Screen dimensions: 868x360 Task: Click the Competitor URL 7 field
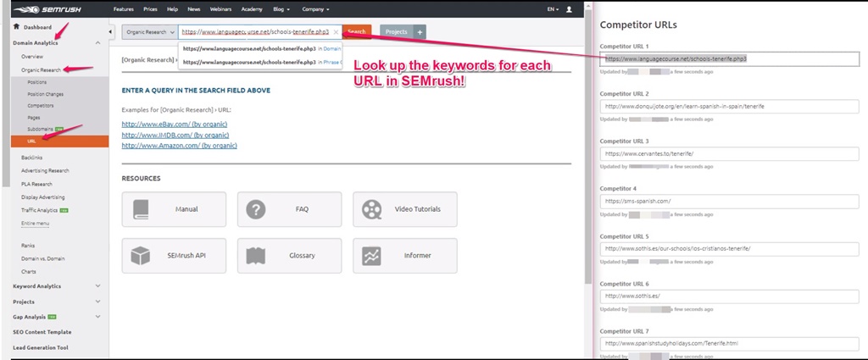pyautogui.click(x=729, y=343)
